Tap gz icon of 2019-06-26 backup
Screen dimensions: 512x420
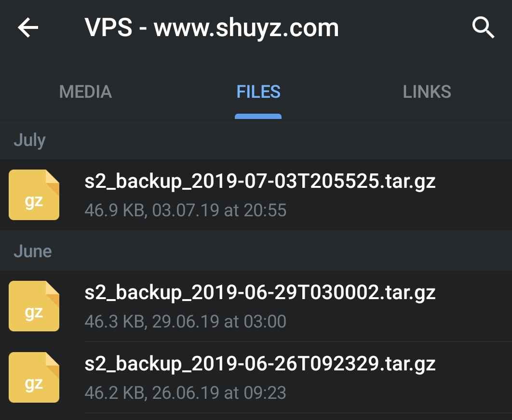point(34,377)
